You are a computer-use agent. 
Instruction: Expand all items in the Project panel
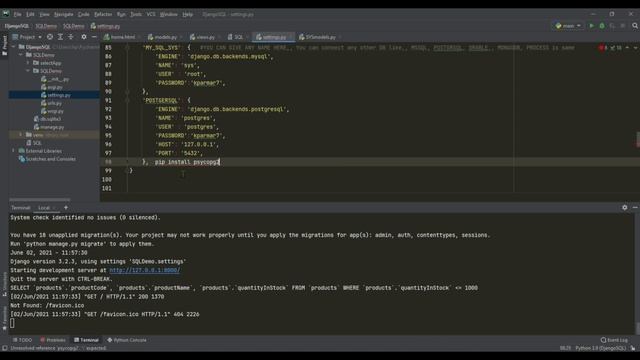pyautogui.click(x=60, y=37)
